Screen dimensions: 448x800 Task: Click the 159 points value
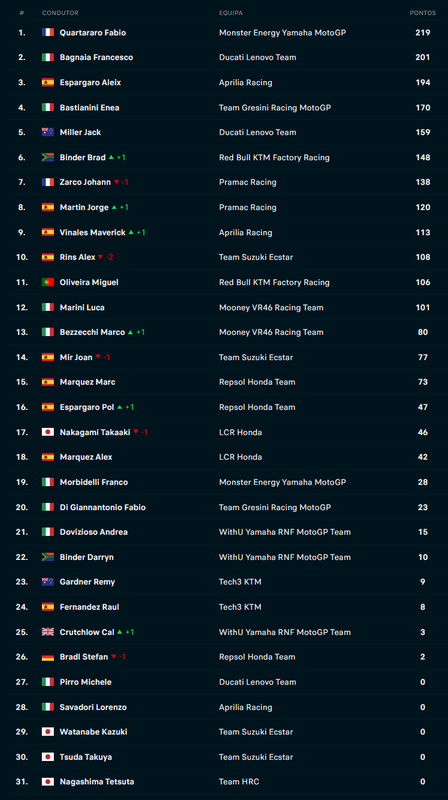(x=422, y=132)
